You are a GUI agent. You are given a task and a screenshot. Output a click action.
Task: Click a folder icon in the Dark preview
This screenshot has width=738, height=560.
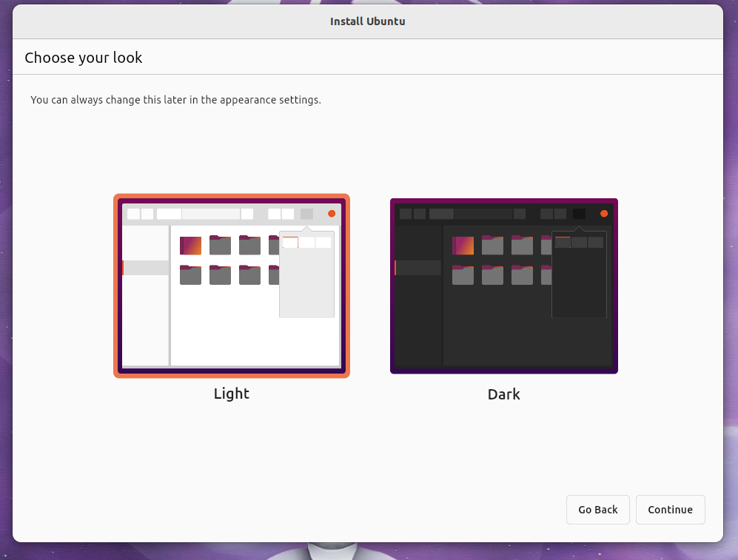pyautogui.click(x=492, y=245)
